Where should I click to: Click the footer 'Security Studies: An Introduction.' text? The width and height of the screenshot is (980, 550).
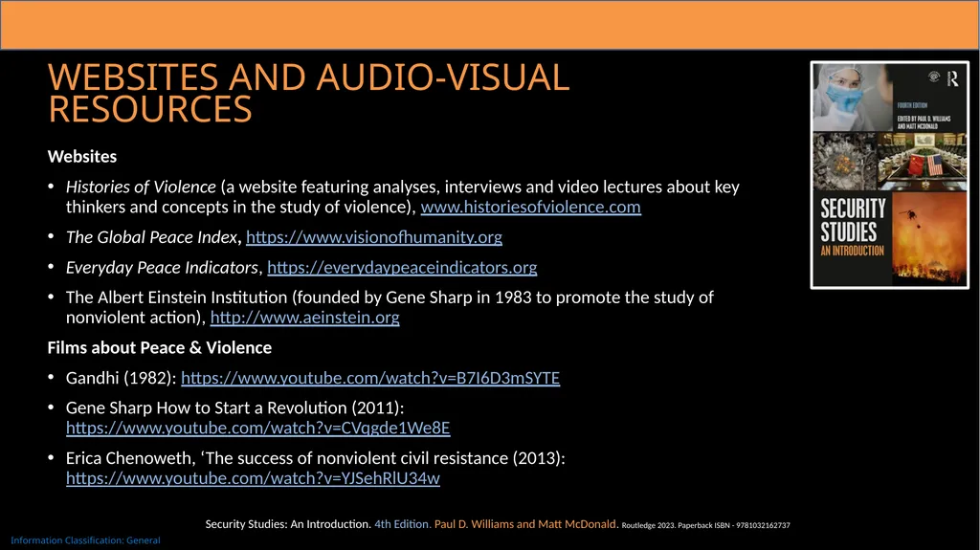click(288, 524)
